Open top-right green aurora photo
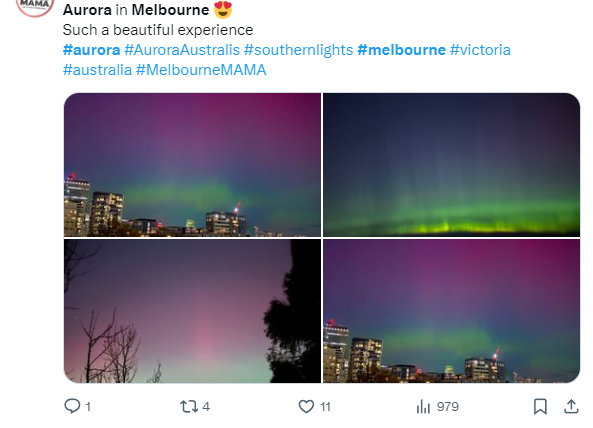593x428 pixels. (452, 165)
